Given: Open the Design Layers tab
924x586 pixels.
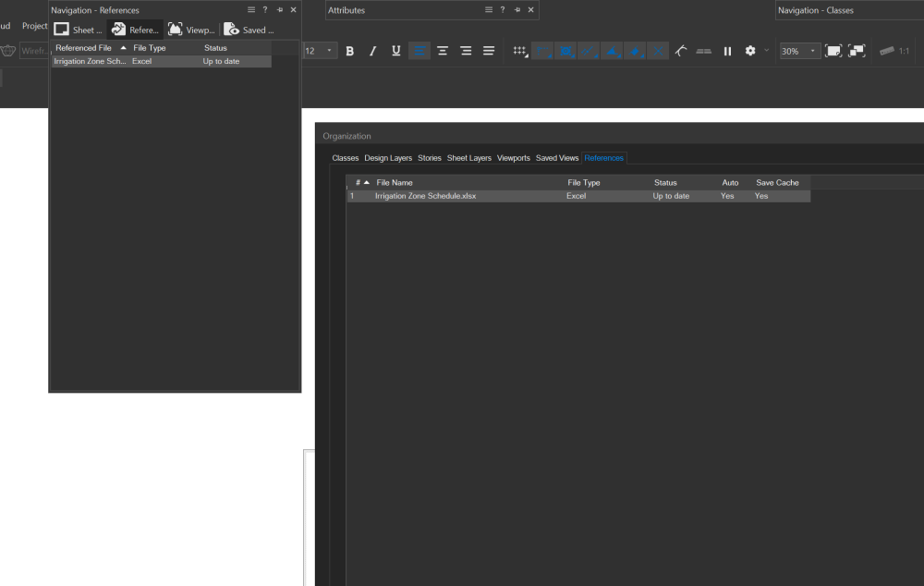Looking at the screenshot, I should (x=388, y=158).
